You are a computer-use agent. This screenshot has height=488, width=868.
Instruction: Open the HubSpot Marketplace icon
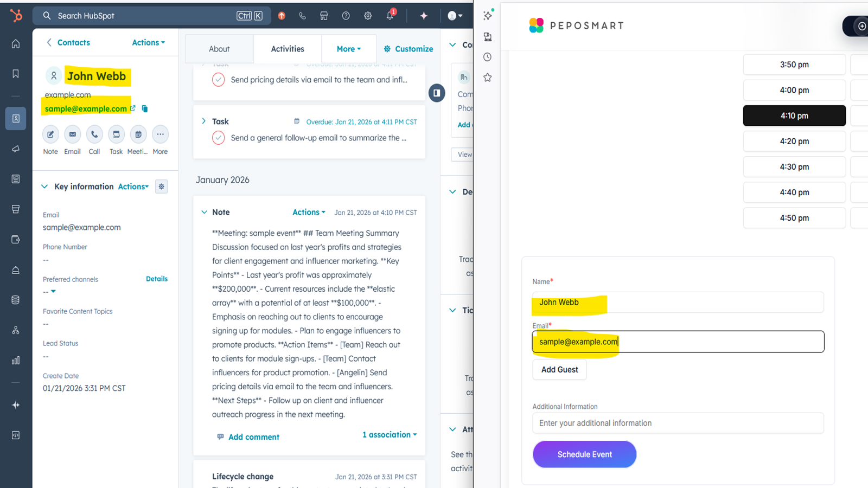324,15
